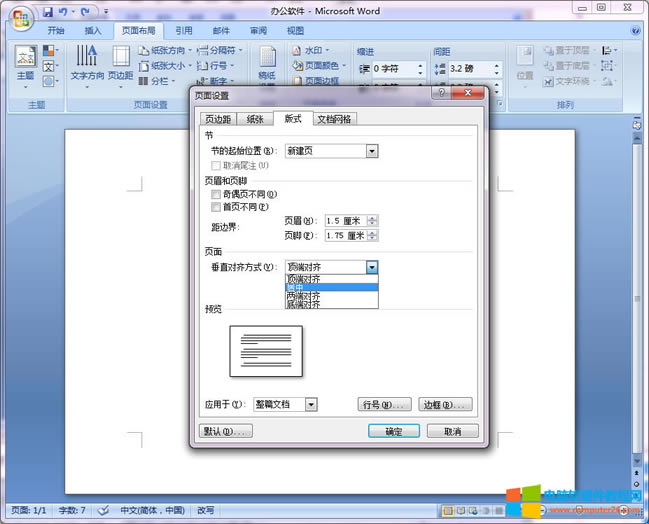This screenshot has height=524, width=649.
Task: Click 确定 button in page setup dialog
Action: (x=394, y=431)
